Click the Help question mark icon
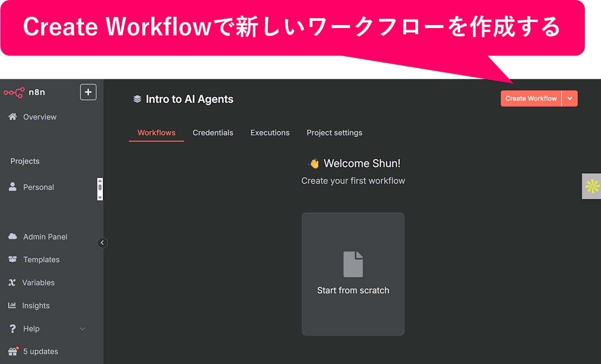 click(x=13, y=328)
